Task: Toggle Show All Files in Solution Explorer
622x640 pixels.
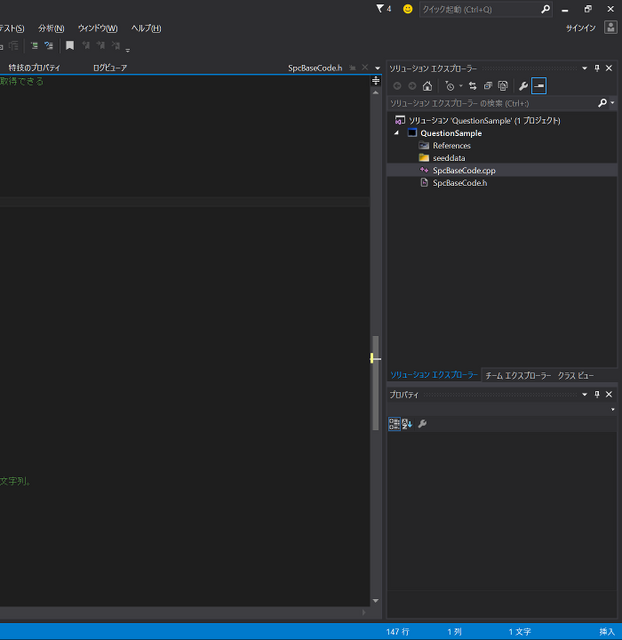Action: pos(503,86)
